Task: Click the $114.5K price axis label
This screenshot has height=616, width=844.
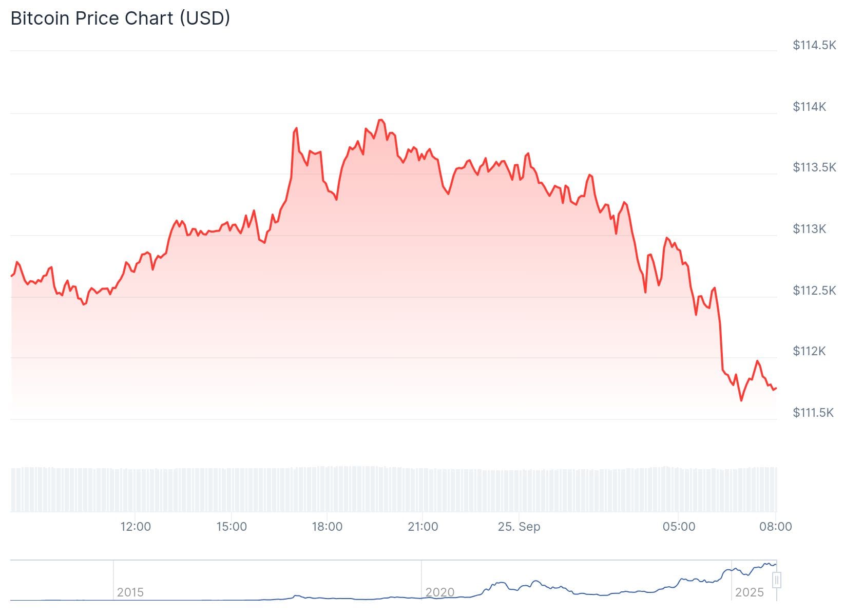Action: (814, 45)
